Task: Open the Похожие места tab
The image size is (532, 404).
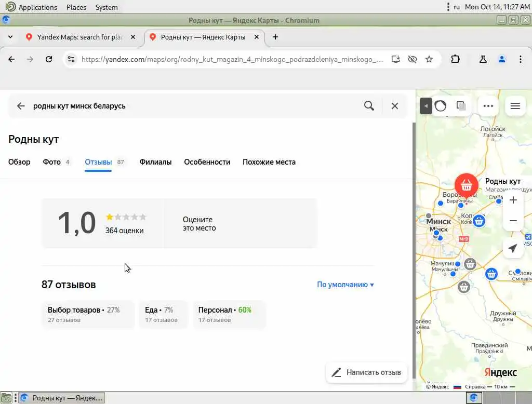Action: click(x=269, y=162)
